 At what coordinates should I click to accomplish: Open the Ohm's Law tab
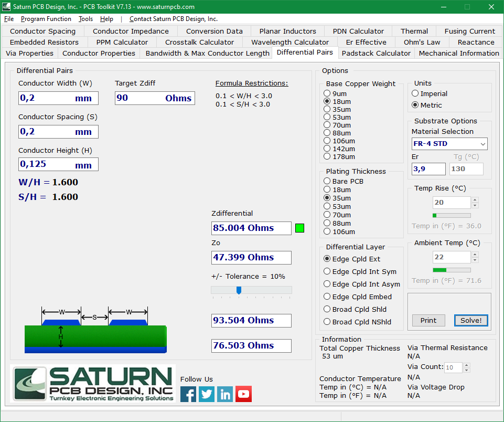click(422, 42)
